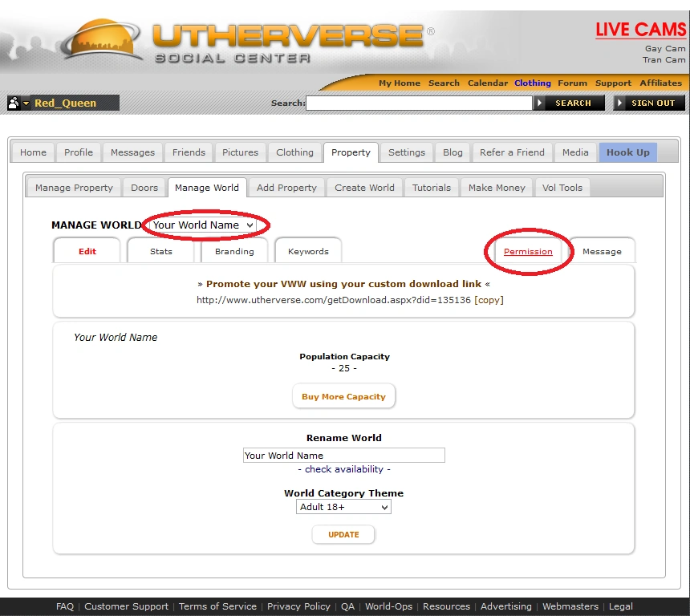Screen dimensions: 690x616
Task: Click the Red_Queen username
Action: [65, 103]
